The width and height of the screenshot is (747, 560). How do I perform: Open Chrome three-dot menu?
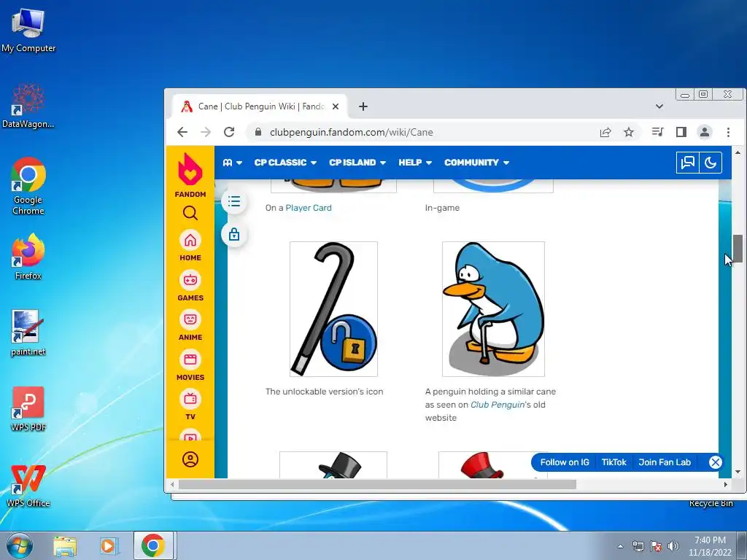pyautogui.click(x=728, y=132)
